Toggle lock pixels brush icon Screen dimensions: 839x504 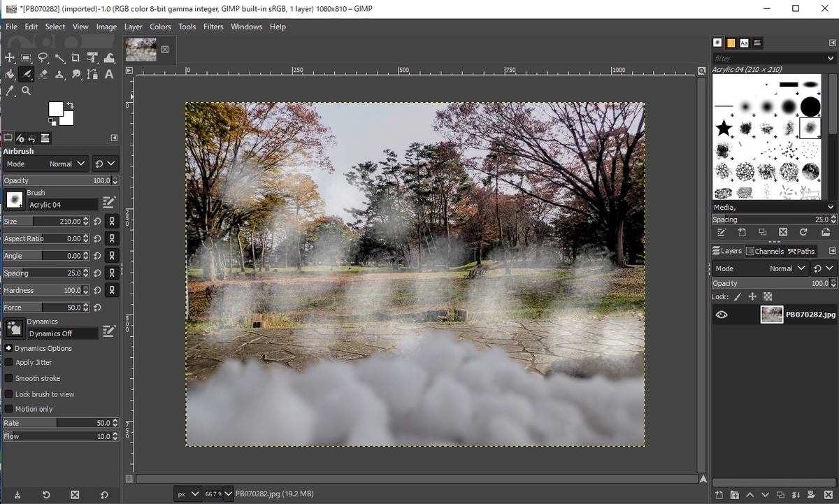(x=738, y=296)
